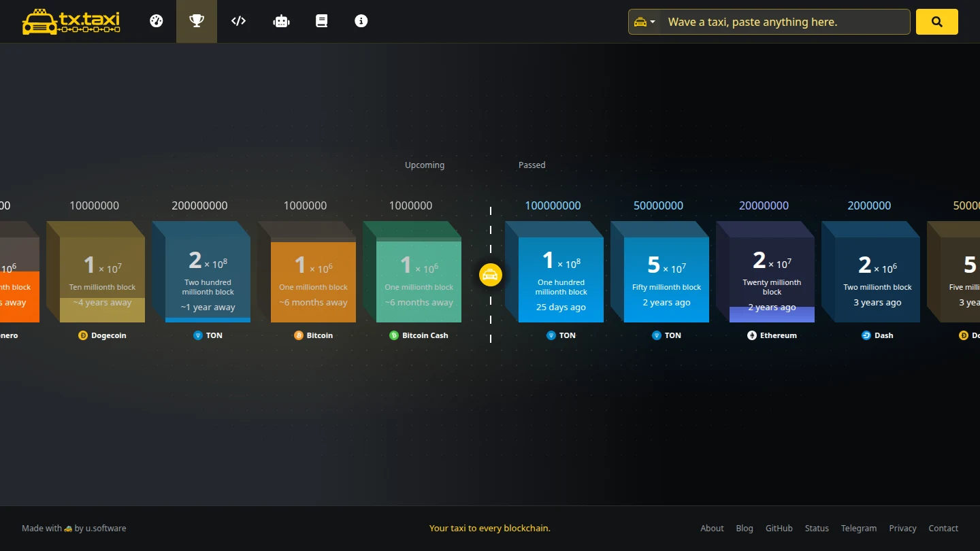Click the 'Bitcoin Cash' label
The height and width of the screenshot is (551, 980).
click(425, 335)
